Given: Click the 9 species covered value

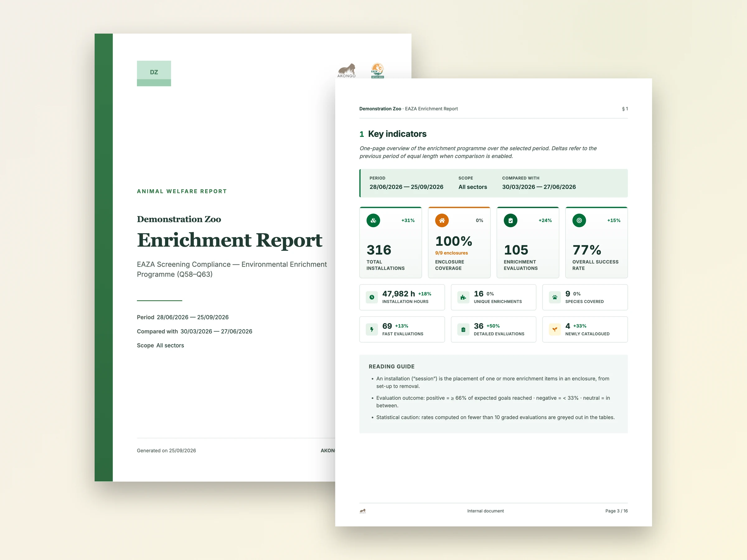Looking at the screenshot, I should (x=568, y=294).
